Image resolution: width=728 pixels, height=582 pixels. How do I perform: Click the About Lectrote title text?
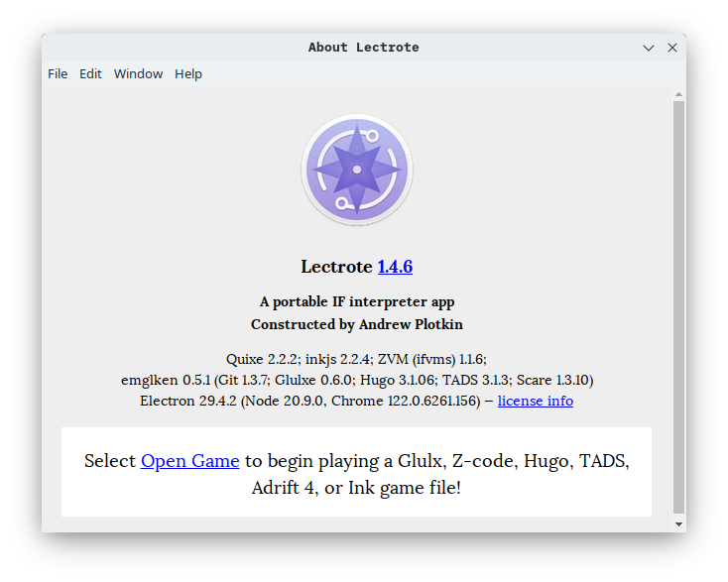pyautogui.click(x=364, y=48)
